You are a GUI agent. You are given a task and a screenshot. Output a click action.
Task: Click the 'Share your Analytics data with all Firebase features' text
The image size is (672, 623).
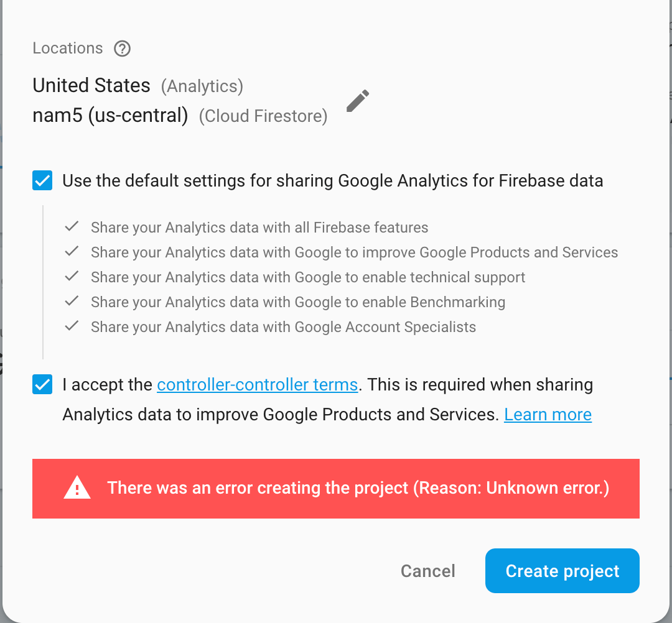tap(259, 227)
